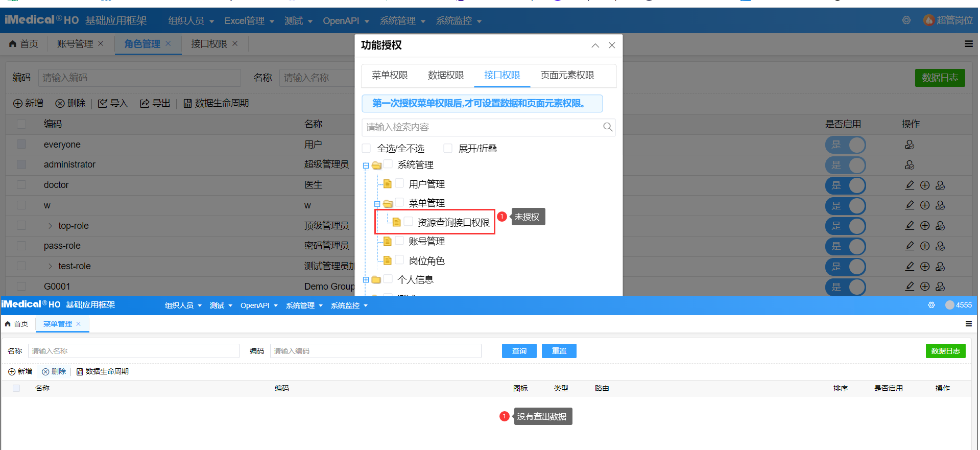Screen dimensions: 980x450
Task: Click edit pencil icon in w row
Action: [910, 205]
